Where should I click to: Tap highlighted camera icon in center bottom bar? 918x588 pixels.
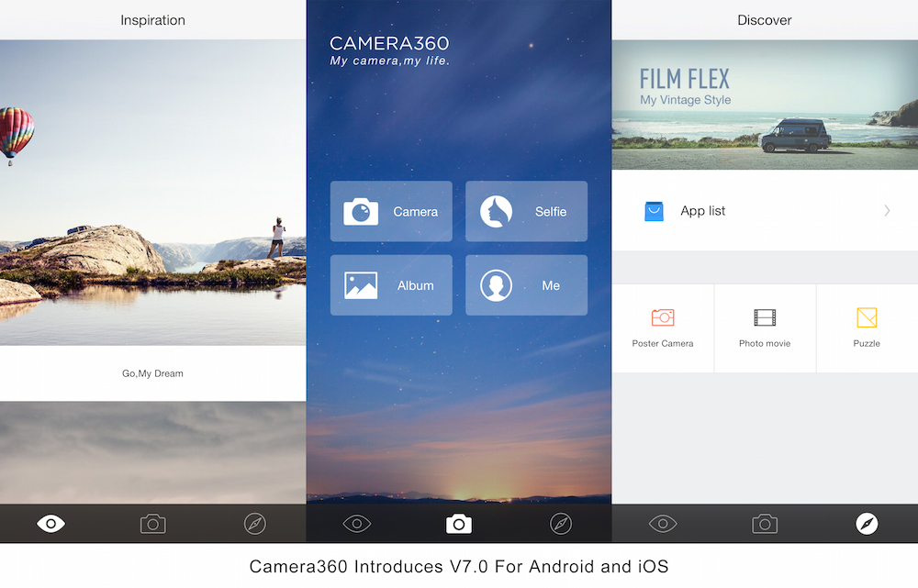tap(459, 524)
